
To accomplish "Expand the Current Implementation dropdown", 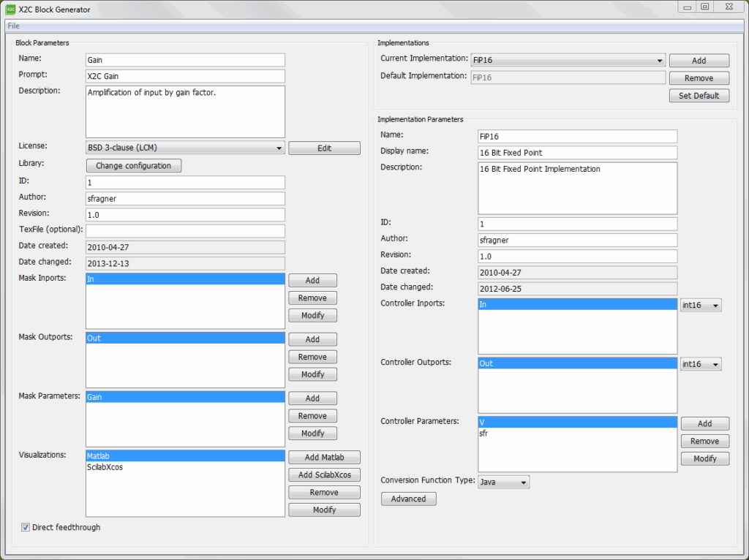I will [x=568, y=61].
